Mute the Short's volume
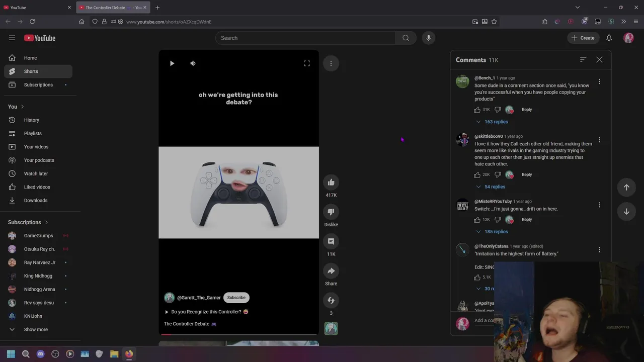This screenshot has width=644, height=362. (193, 63)
